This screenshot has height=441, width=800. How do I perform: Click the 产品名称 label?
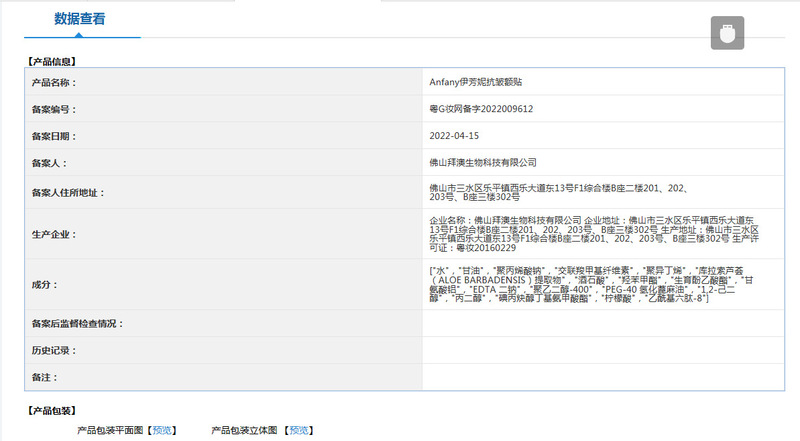(54, 82)
